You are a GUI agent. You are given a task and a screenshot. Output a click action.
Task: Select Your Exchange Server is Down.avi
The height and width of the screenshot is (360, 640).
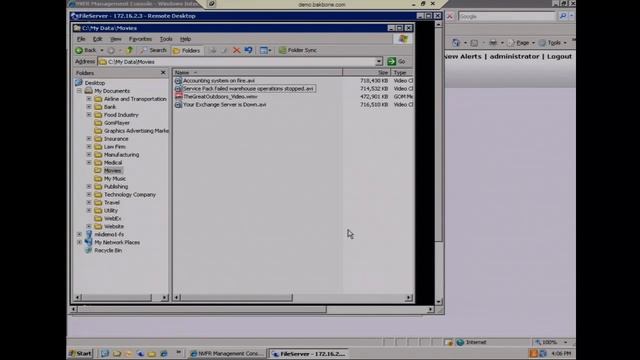(x=224, y=104)
